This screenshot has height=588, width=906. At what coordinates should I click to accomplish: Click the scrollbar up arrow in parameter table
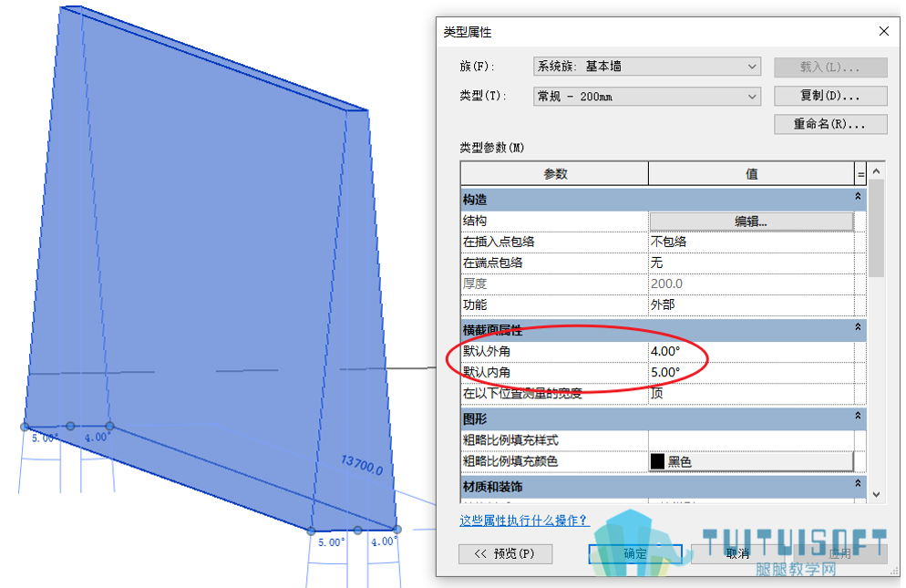pos(877,171)
